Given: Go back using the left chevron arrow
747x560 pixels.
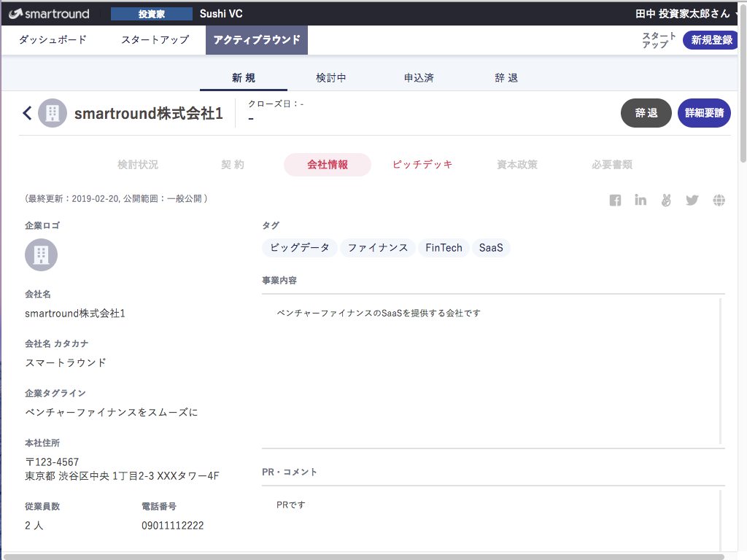Looking at the screenshot, I should 27,113.
